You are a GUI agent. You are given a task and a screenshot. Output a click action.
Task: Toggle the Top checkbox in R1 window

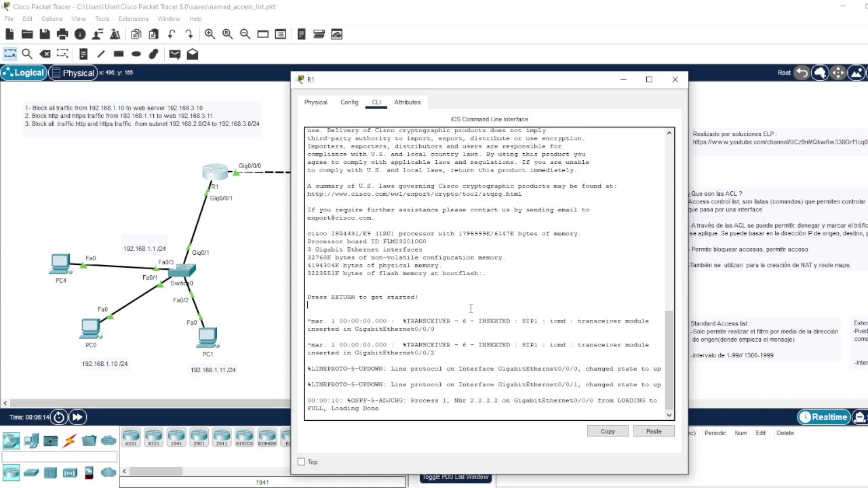[302, 462]
